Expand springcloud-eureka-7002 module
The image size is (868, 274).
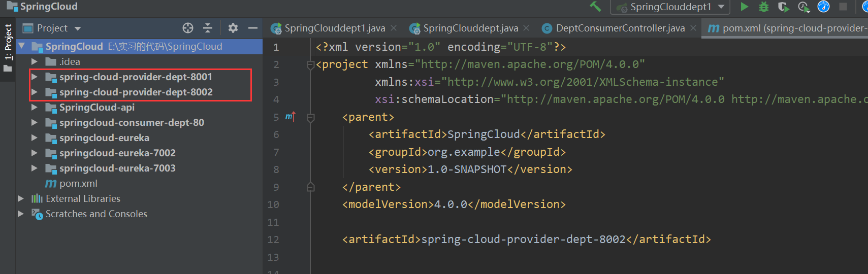click(35, 153)
